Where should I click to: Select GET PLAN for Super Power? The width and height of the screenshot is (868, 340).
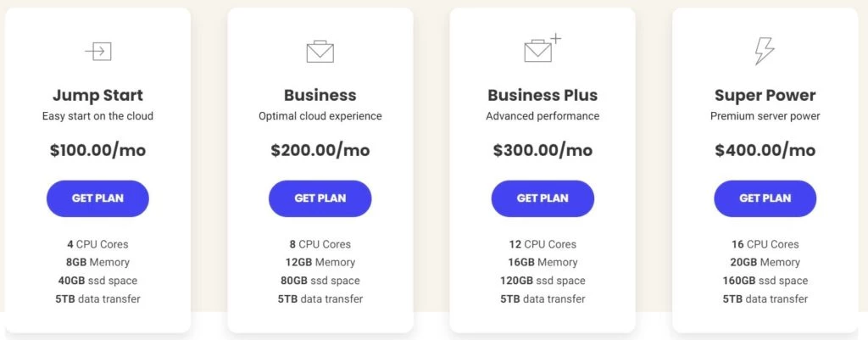[x=765, y=198]
